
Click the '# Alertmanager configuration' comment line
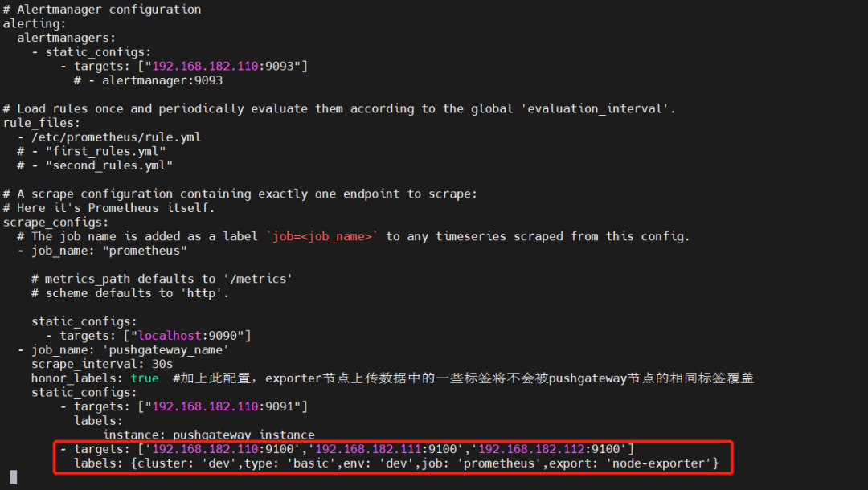pyautogui.click(x=102, y=10)
